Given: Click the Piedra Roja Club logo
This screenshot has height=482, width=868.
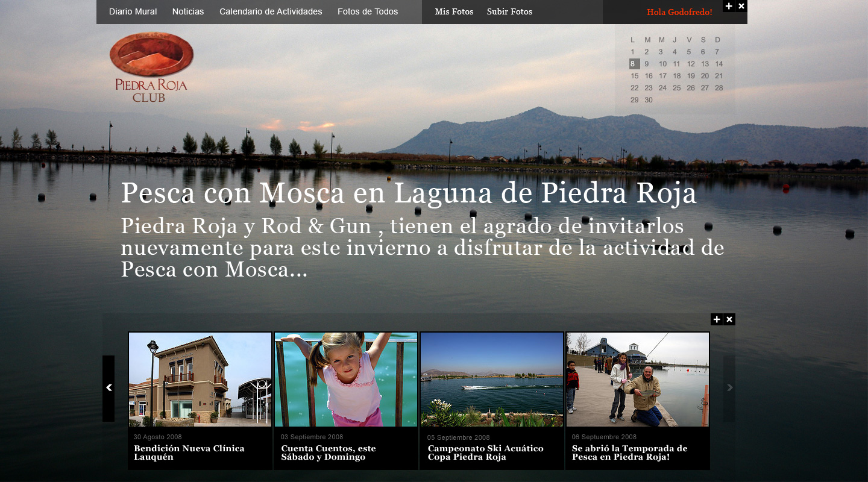Looking at the screenshot, I should 151,66.
